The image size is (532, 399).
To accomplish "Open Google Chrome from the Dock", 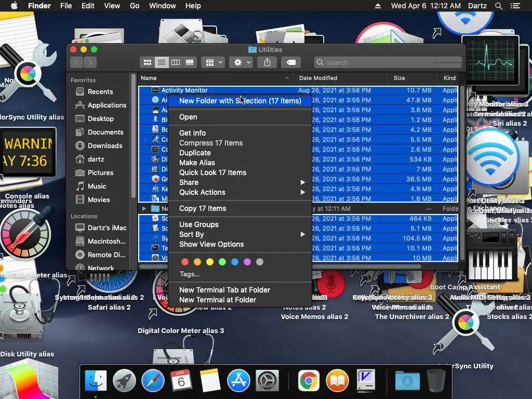I will point(309,381).
